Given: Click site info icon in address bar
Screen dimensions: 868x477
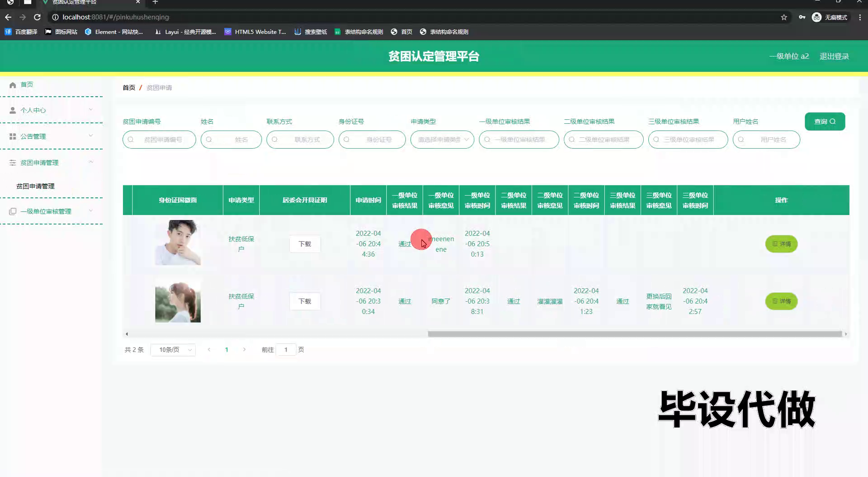Looking at the screenshot, I should pos(55,17).
